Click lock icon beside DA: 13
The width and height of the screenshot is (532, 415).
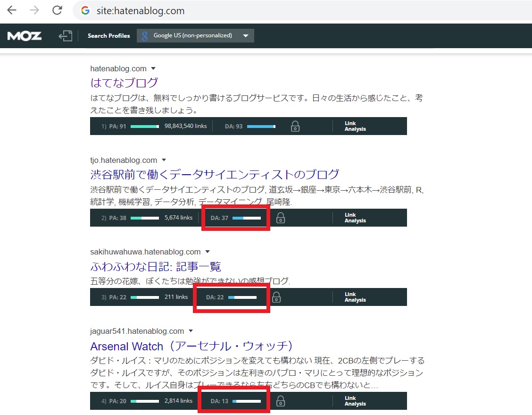pyautogui.click(x=281, y=401)
